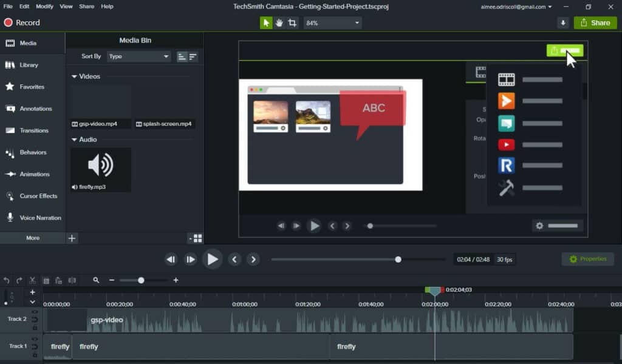The width and height of the screenshot is (622, 364).
Task: Open the Edit menu
Action: tap(24, 6)
